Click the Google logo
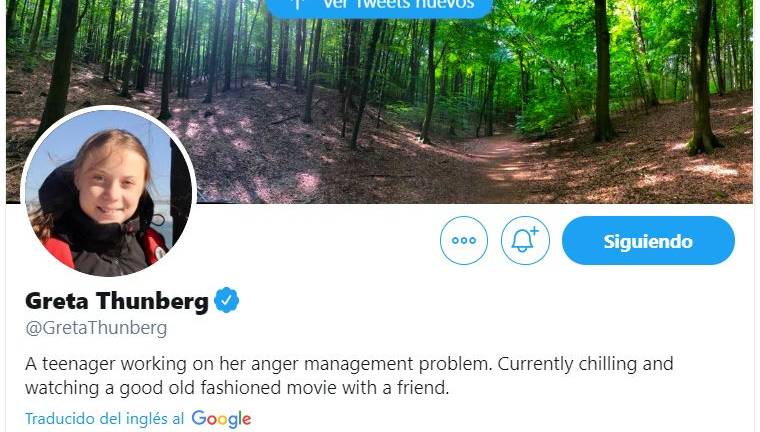760x432 pixels. 221,418
